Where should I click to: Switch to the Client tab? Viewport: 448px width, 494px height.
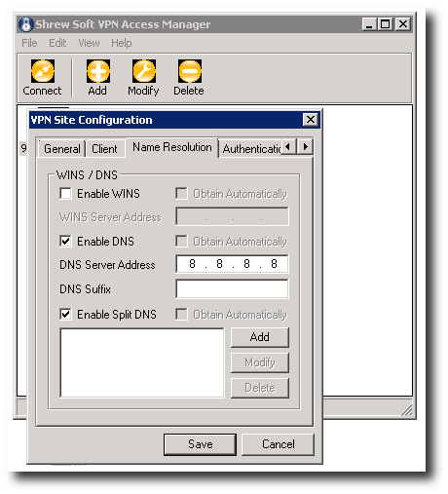104,149
